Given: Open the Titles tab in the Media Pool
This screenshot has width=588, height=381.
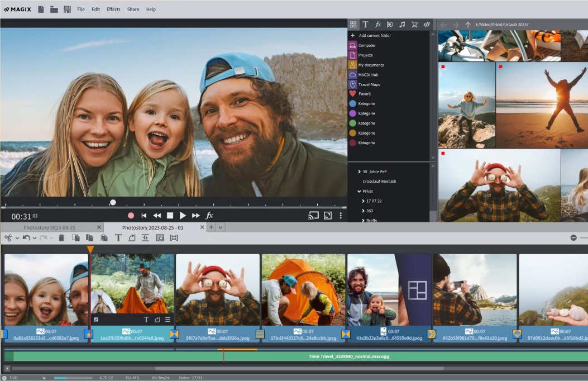Looking at the screenshot, I should [365, 25].
